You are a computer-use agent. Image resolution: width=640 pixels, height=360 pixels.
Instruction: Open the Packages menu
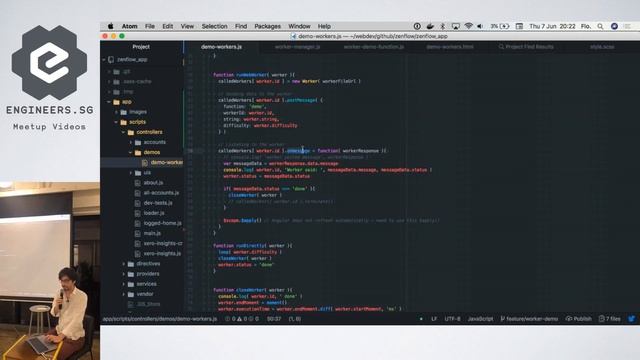click(x=267, y=26)
